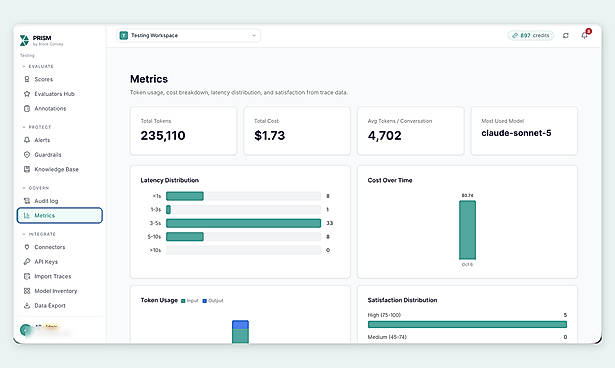
Task: Click the Avg Tokens 4,702 card
Action: point(411,131)
